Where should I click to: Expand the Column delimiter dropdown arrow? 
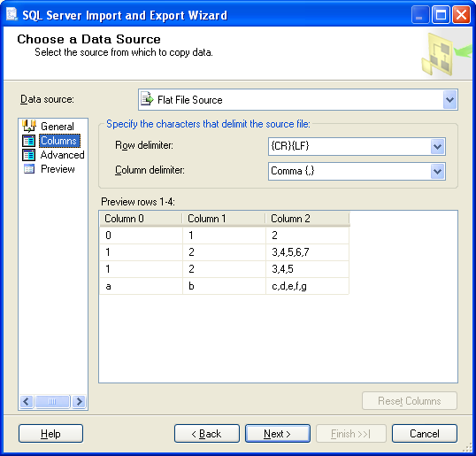(437, 172)
